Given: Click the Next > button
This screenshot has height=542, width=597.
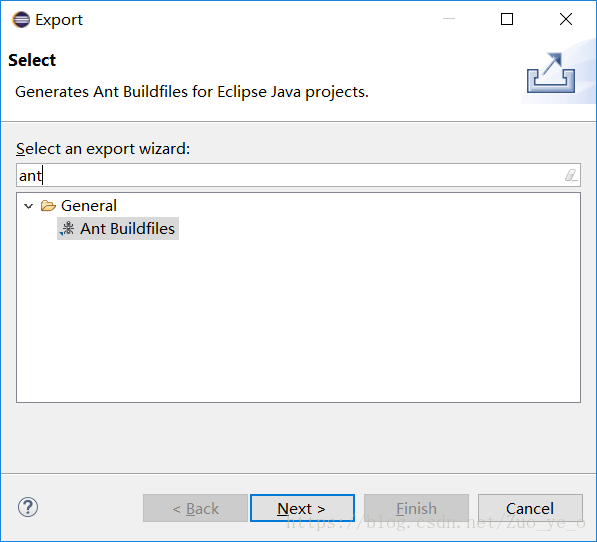Looking at the screenshot, I should coord(302,508).
